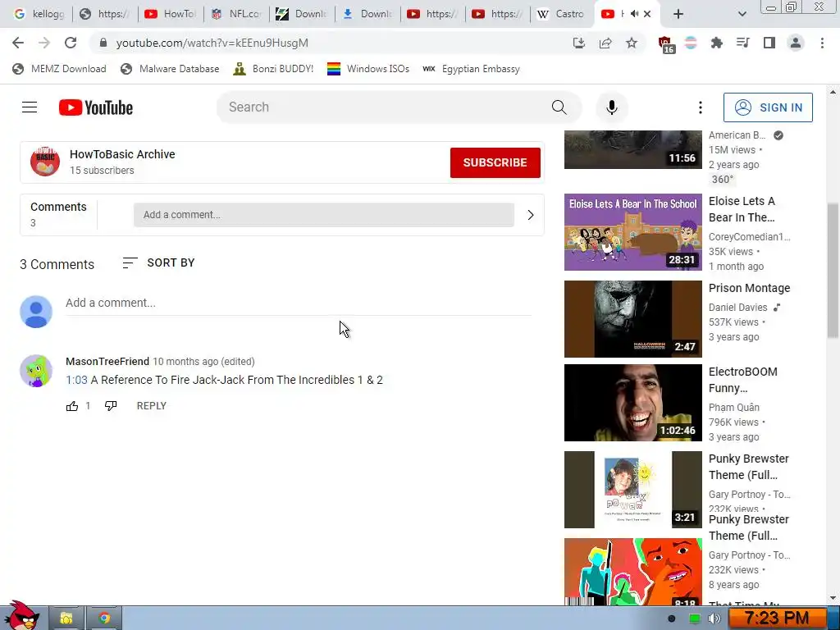Switch to the Castro Wikipedia tab

(x=561, y=14)
